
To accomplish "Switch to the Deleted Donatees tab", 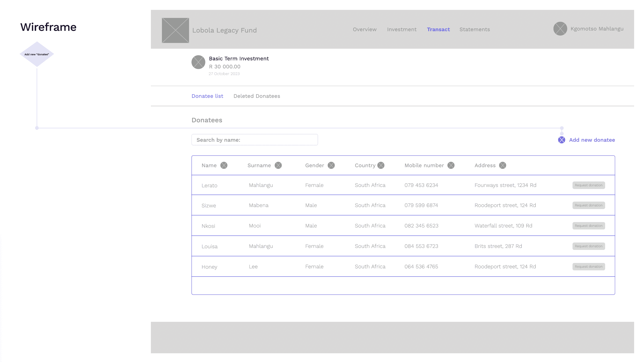I will tap(256, 96).
